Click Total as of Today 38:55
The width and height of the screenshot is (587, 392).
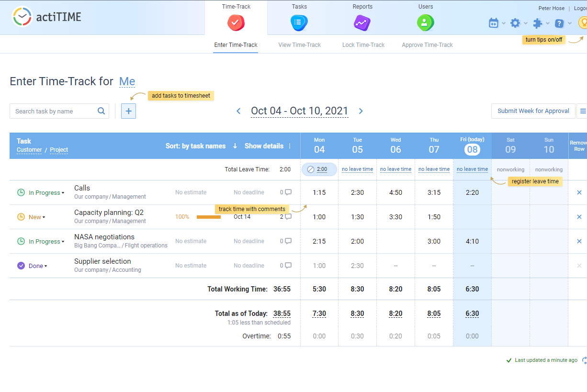click(282, 314)
